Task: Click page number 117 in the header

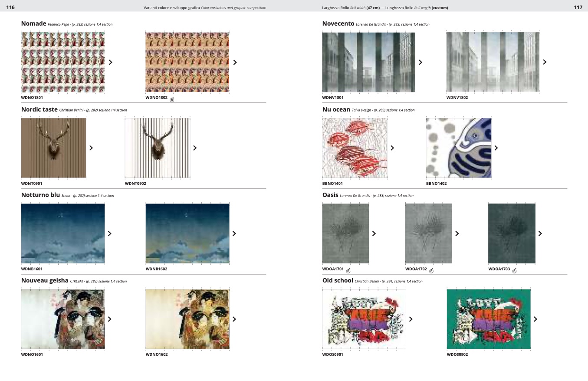Action: [578, 7]
